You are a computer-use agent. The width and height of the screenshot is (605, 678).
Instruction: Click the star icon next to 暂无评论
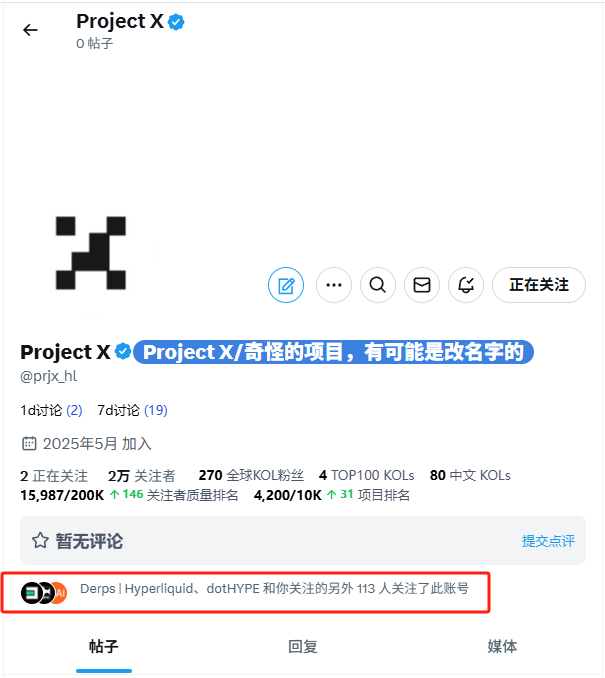(41, 540)
